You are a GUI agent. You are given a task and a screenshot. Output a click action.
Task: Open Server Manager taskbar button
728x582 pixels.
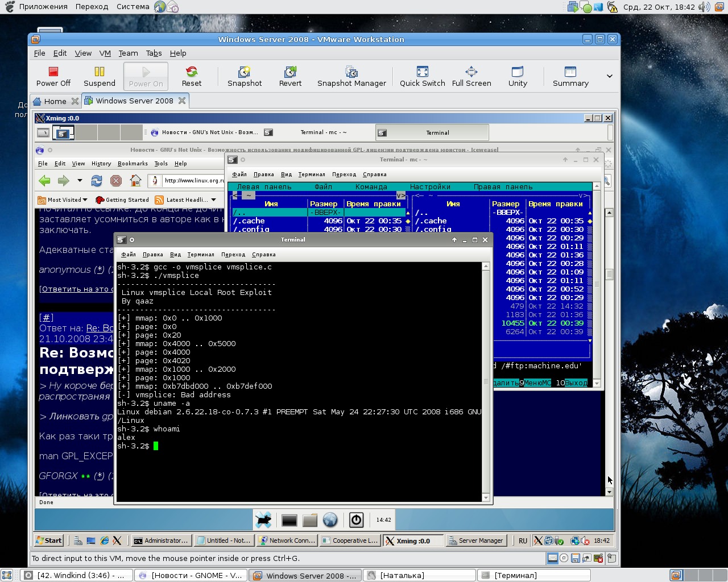pos(476,541)
